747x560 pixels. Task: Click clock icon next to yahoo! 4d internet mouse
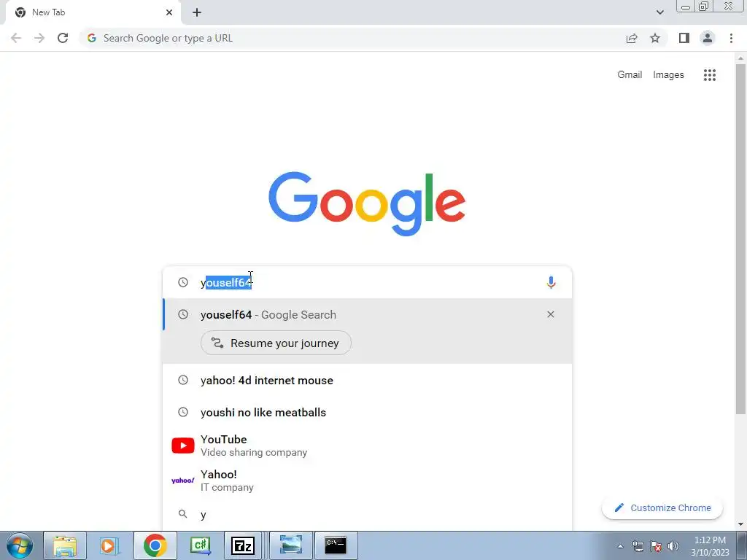click(x=183, y=380)
